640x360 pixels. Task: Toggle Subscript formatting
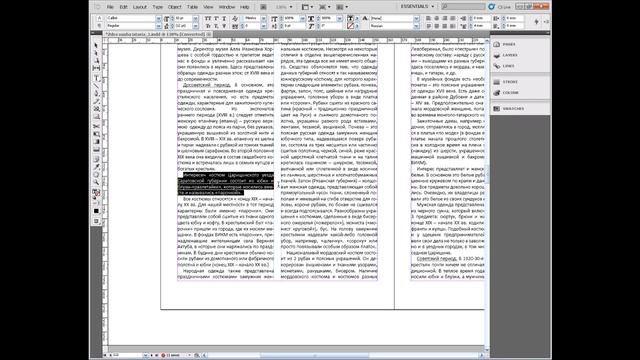[x=216, y=26]
